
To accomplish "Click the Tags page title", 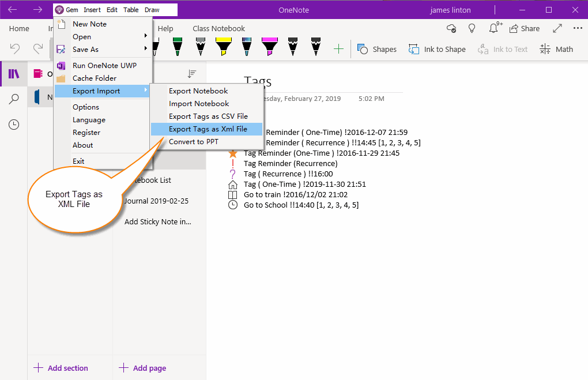I will (258, 81).
